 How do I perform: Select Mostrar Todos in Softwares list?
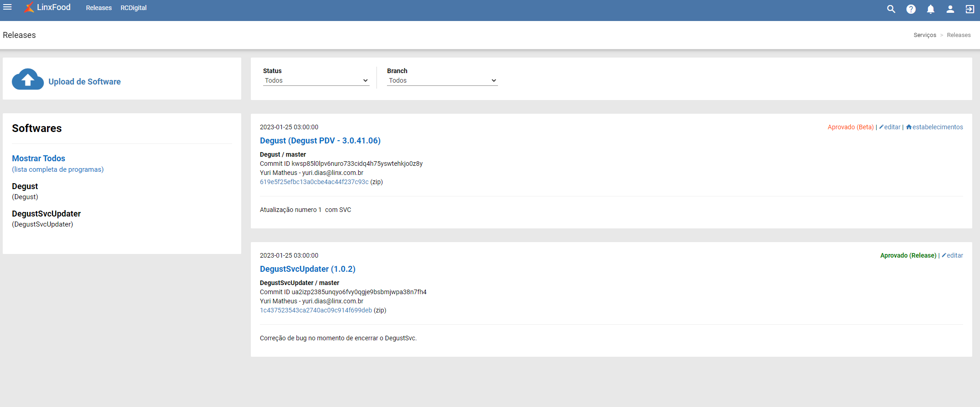click(x=38, y=159)
